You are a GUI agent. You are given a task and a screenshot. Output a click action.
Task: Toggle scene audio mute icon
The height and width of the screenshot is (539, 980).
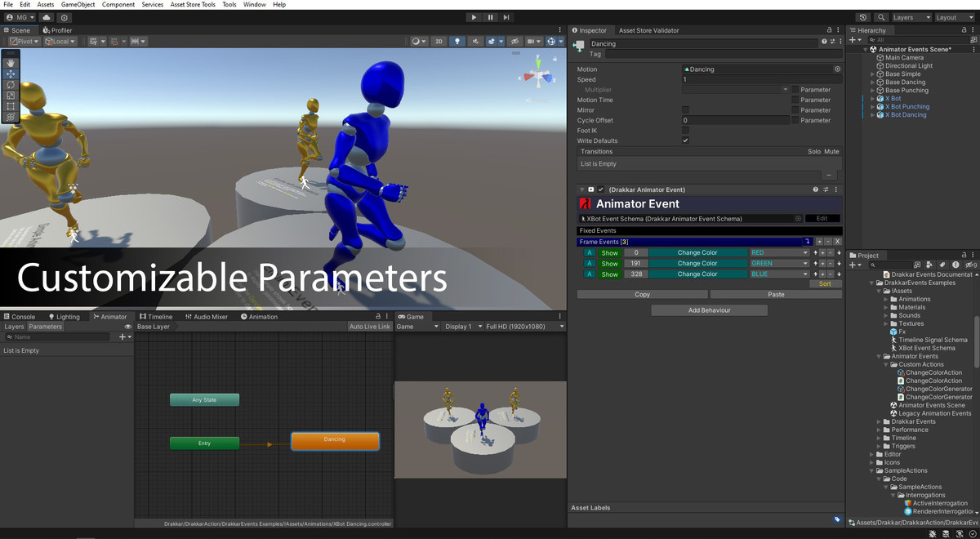click(474, 41)
